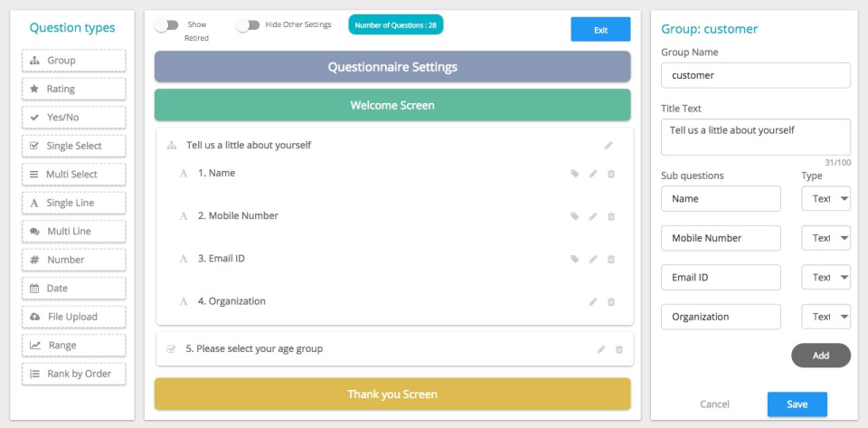Click into the Group Name input field

[x=756, y=75]
